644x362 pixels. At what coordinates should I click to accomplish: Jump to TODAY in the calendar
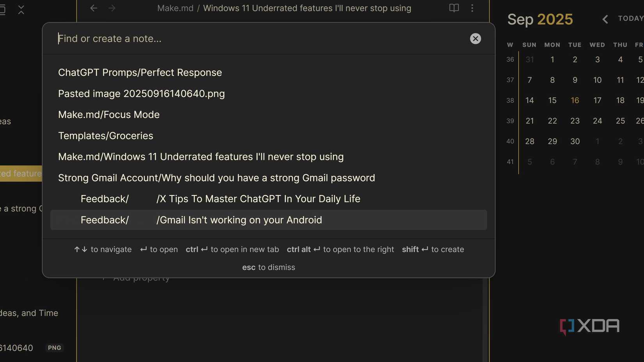631,18
